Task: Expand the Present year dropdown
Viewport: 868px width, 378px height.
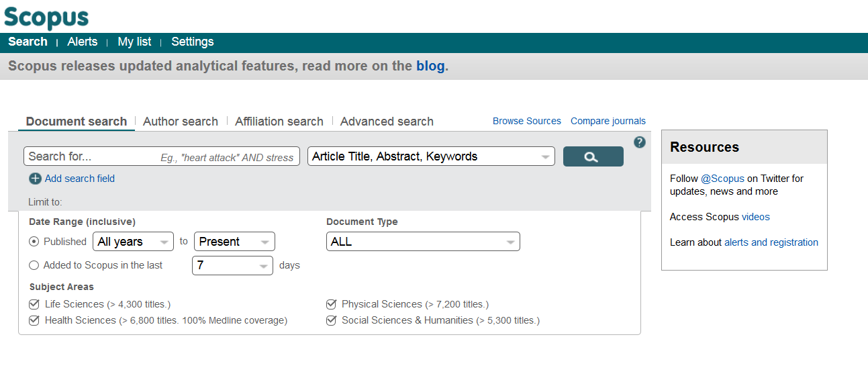Action: [x=234, y=242]
